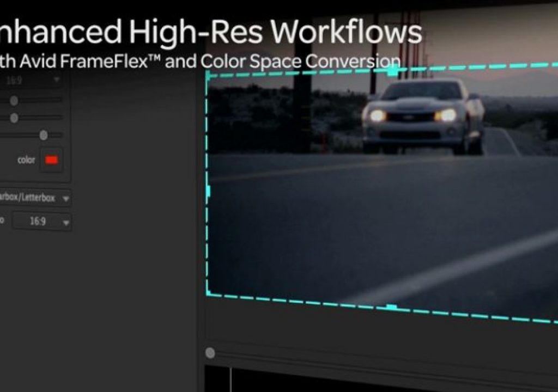Open the lower 16:9 aspect ratio dropdown
558x392 pixels.
pyautogui.click(x=42, y=222)
